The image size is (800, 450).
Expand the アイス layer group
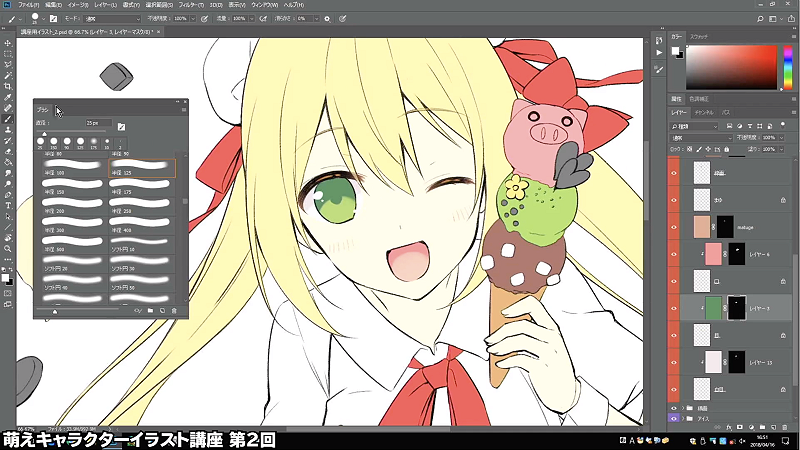[x=683, y=418]
